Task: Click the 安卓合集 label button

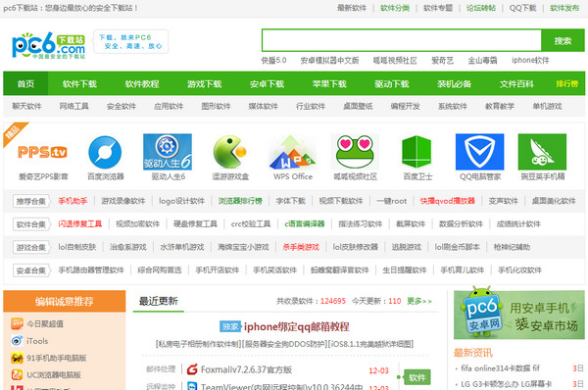Action: 31,270
